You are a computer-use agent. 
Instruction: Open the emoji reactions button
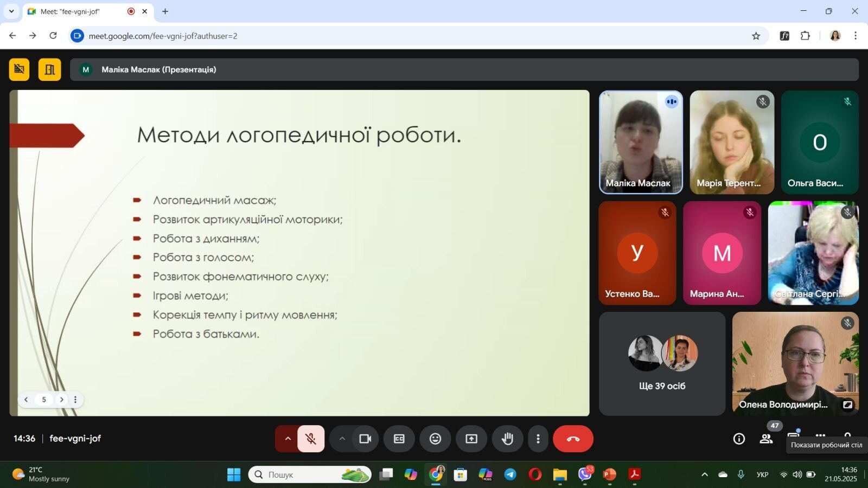435,439
